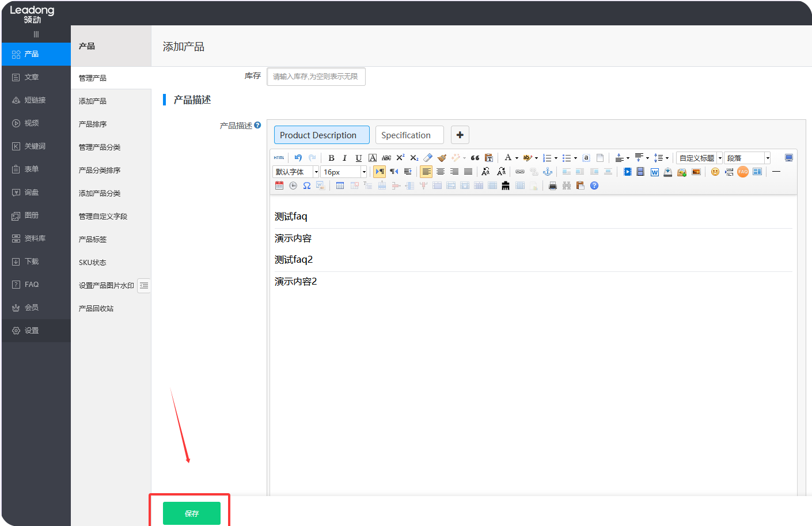Apply strikethrough formatting
The height and width of the screenshot is (526, 812).
click(386, 158)
